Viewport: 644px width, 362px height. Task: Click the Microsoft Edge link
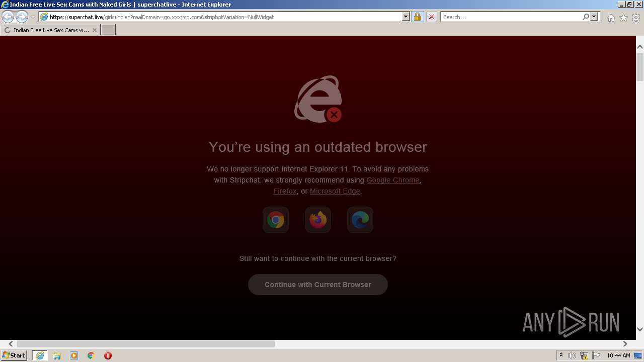(335, 191)
